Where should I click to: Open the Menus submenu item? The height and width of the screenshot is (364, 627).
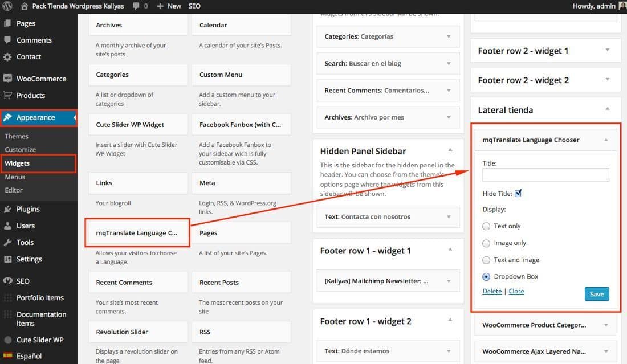15,177
